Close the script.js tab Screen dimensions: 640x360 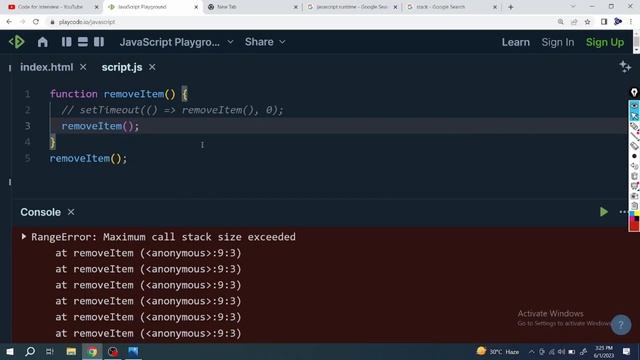click(152, 67)
